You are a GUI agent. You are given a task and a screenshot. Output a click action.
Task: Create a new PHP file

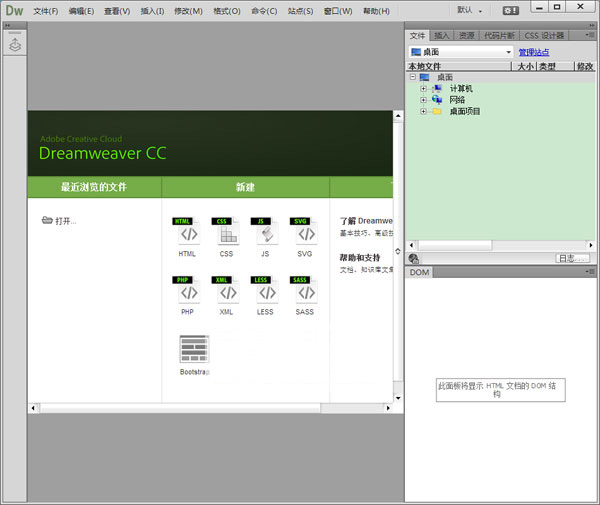click(x=187, y=290)
